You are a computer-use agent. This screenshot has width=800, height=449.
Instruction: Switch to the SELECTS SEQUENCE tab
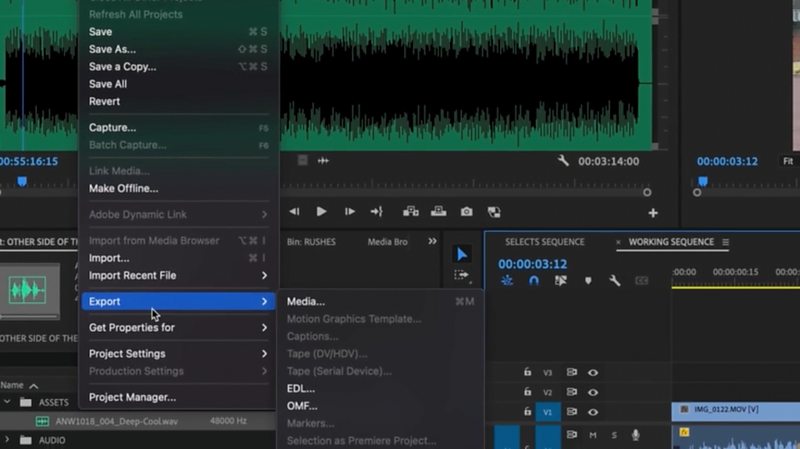coord(544,242)
